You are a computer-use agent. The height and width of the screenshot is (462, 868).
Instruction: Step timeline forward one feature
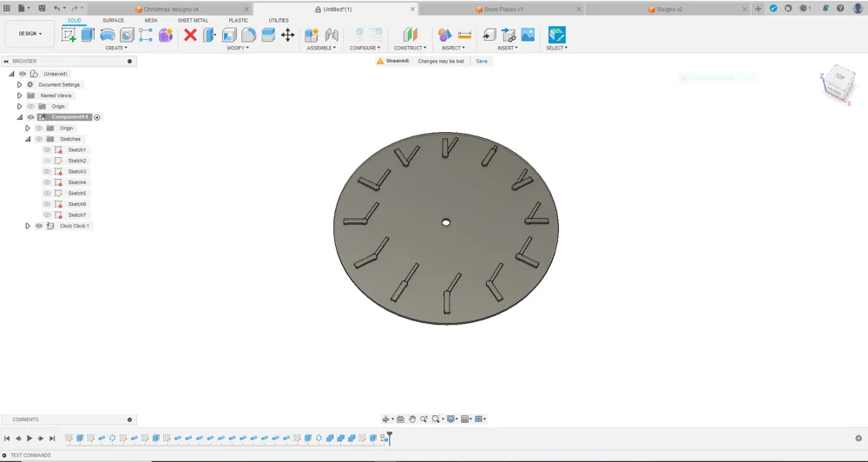41,439
